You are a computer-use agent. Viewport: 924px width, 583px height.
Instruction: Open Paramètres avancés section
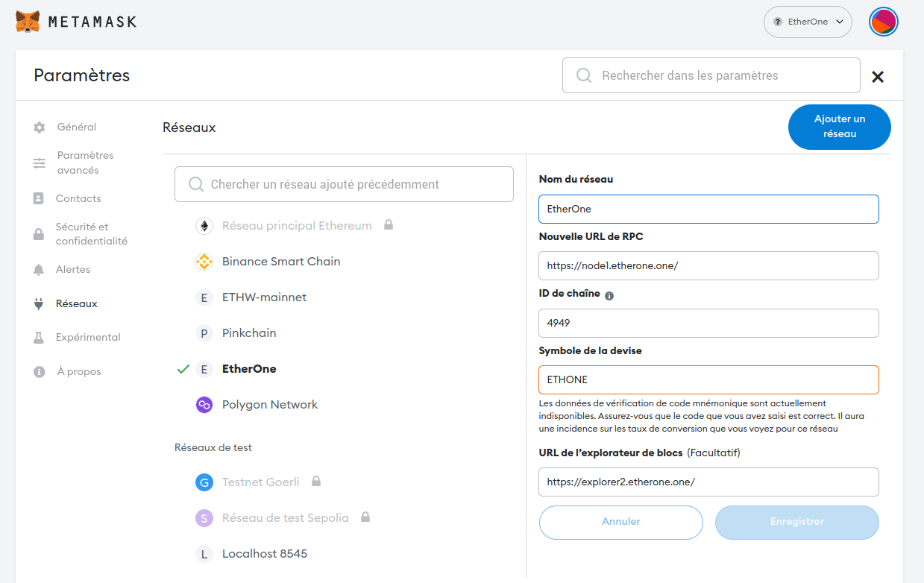84,163
